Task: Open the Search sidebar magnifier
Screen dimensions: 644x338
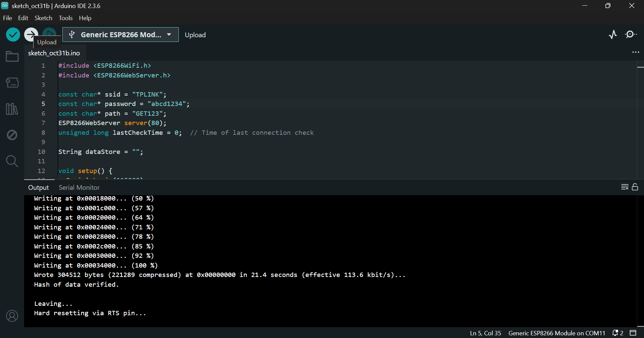Action: point(12,161)
